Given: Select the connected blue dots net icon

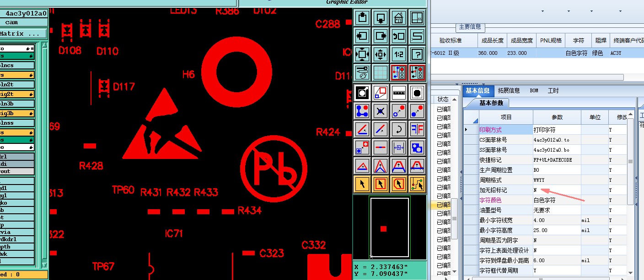Looking at the screenshot, I should click(362, 111).
